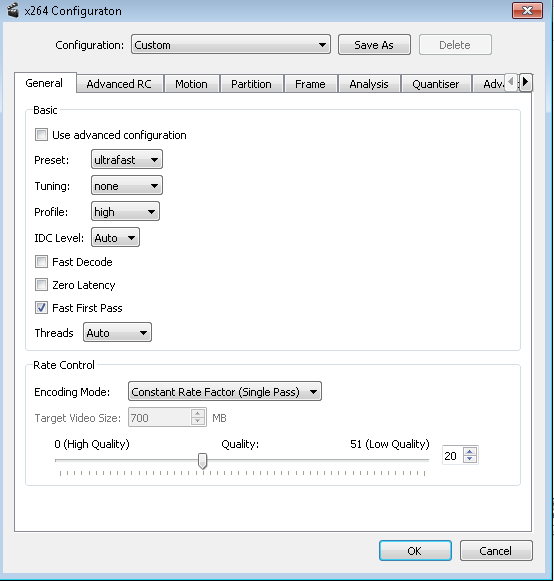Open the Motion tab

point(192,84)
